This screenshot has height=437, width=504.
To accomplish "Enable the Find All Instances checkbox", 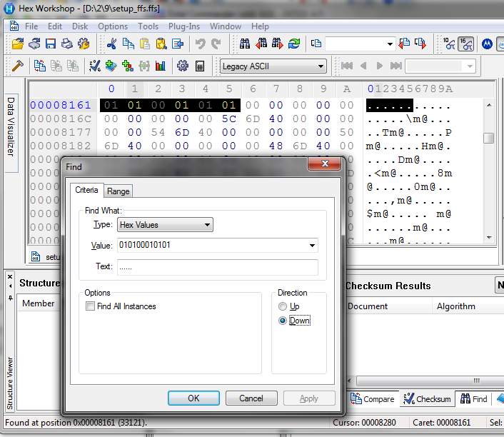I will click(x=91, y=306).
